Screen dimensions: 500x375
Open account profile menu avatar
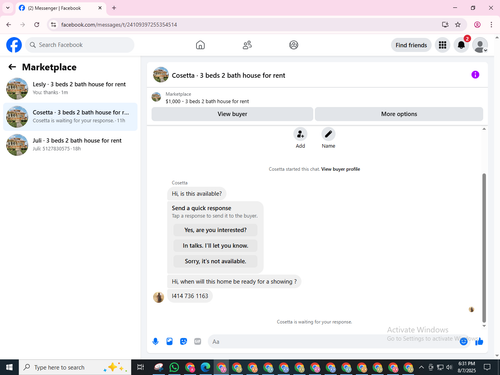(480, 45)
